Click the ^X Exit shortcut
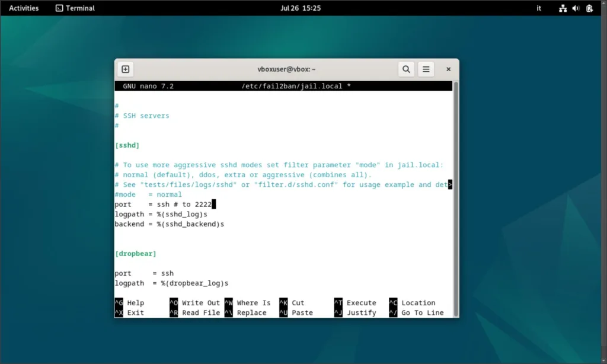 (129, 312)
